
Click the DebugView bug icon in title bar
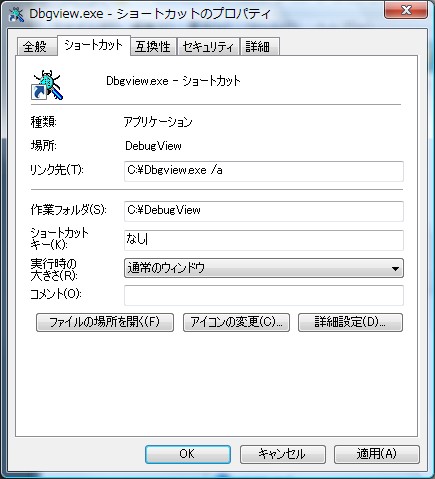click(16, 14)
